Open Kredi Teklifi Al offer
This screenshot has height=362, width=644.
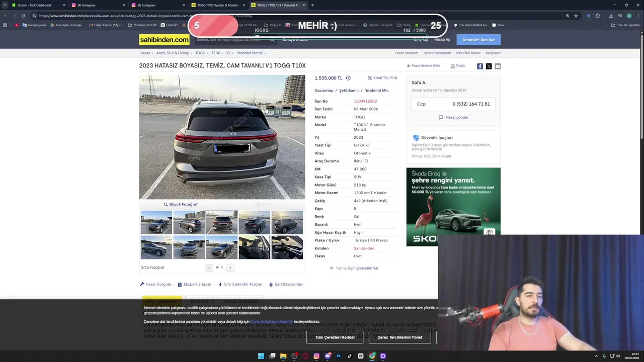click(382, 78)
